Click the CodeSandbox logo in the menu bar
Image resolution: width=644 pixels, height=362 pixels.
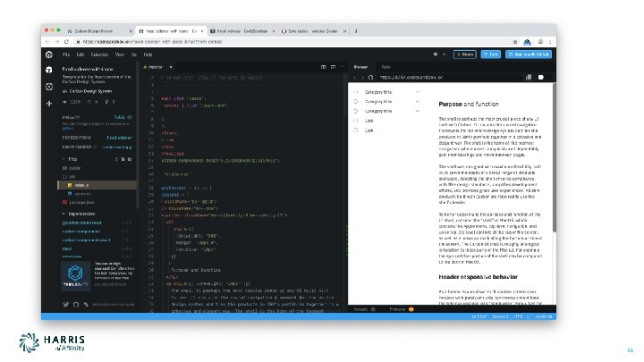(x=49, y=55)
